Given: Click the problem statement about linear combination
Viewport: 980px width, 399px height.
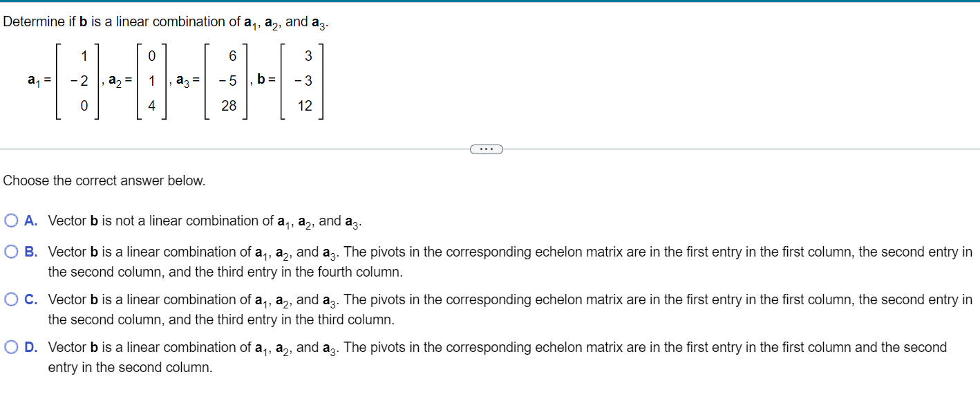Looking at the screenshot, I should 166,21.
